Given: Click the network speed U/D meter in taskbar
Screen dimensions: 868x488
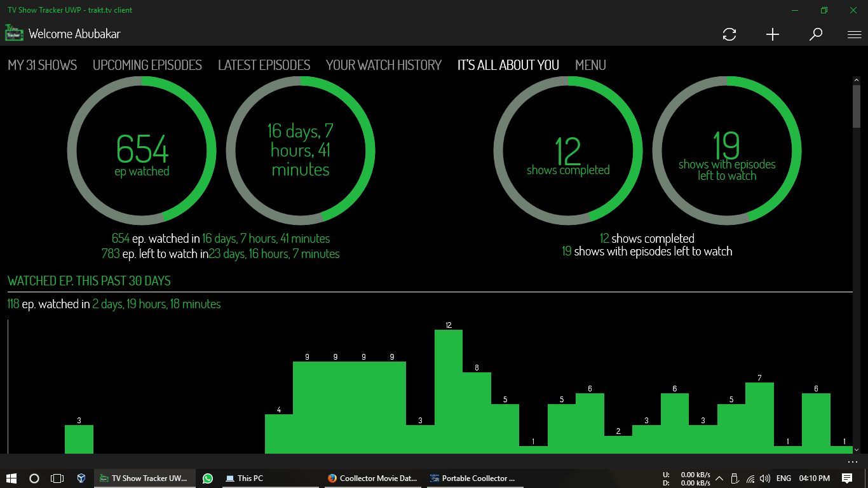Looking at the screenshot, I should (x=688, y=478).
